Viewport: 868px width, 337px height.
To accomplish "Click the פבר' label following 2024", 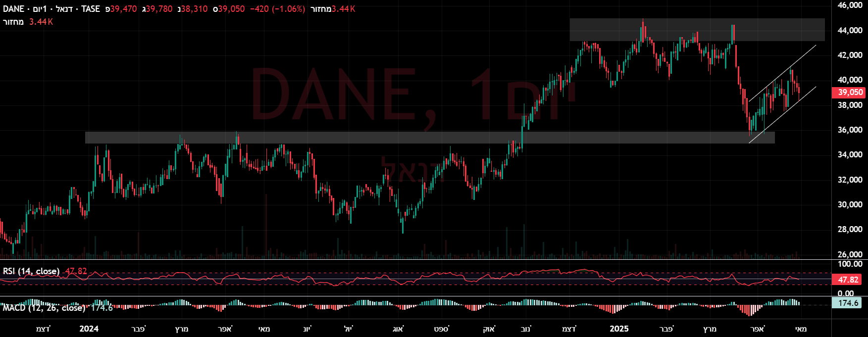I will coord(139,329).
